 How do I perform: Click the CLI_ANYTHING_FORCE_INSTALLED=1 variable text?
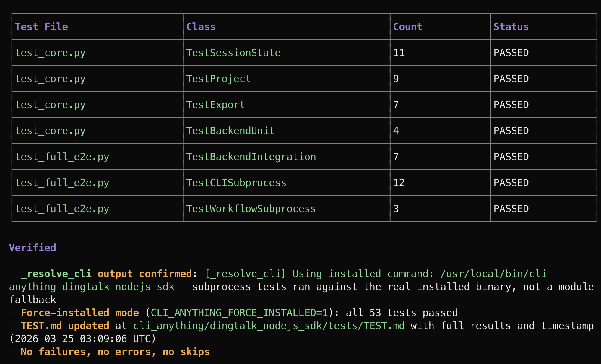[x=239, y=313]
